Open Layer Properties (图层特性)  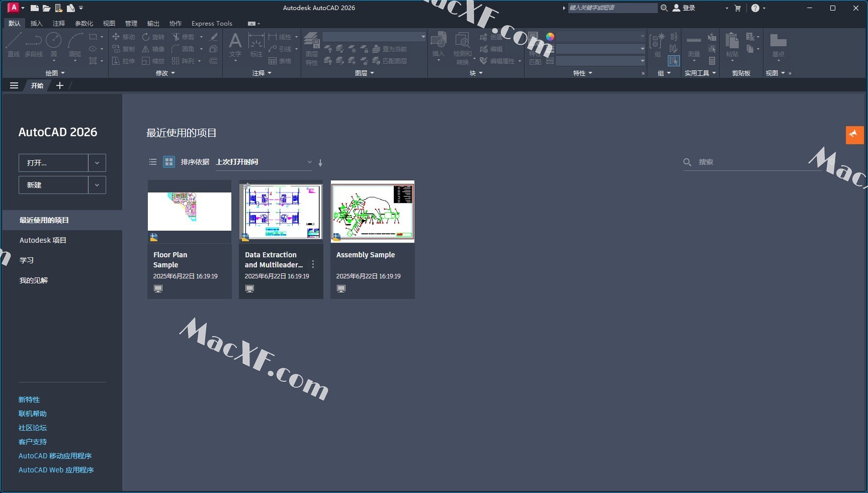click(312, 48)
